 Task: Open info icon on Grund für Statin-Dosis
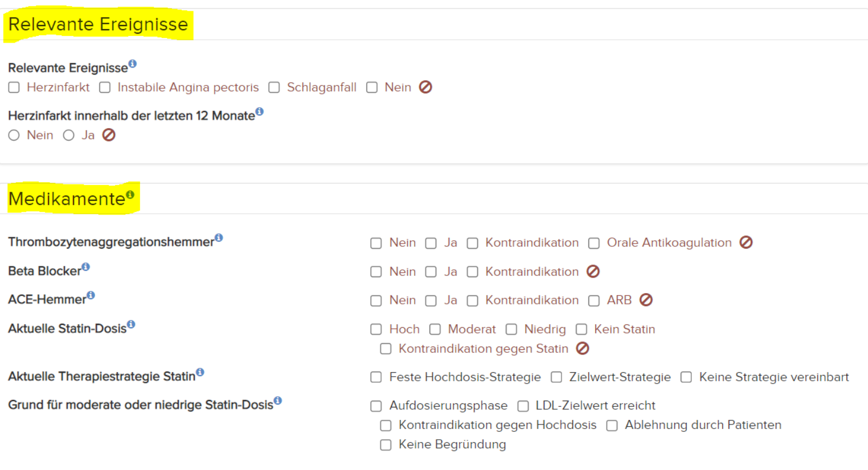pos(277,400)
